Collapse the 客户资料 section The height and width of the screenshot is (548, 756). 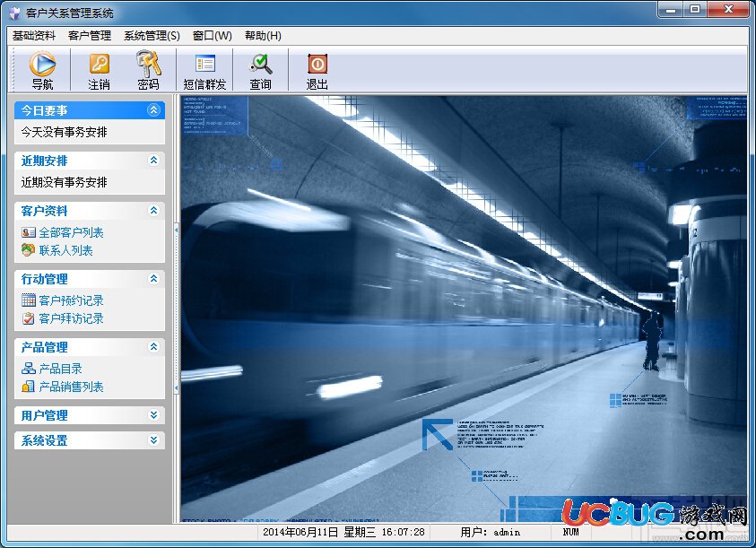[153, 211]
